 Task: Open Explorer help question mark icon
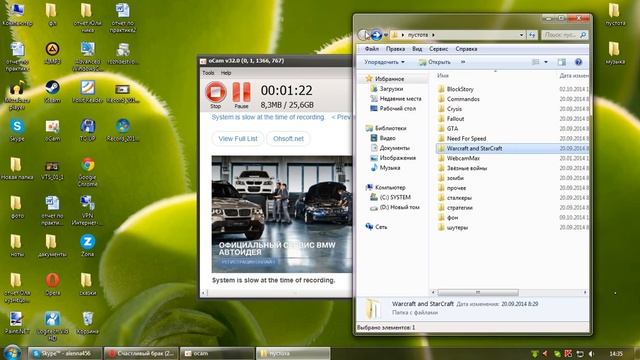click(x=578, y=62)
